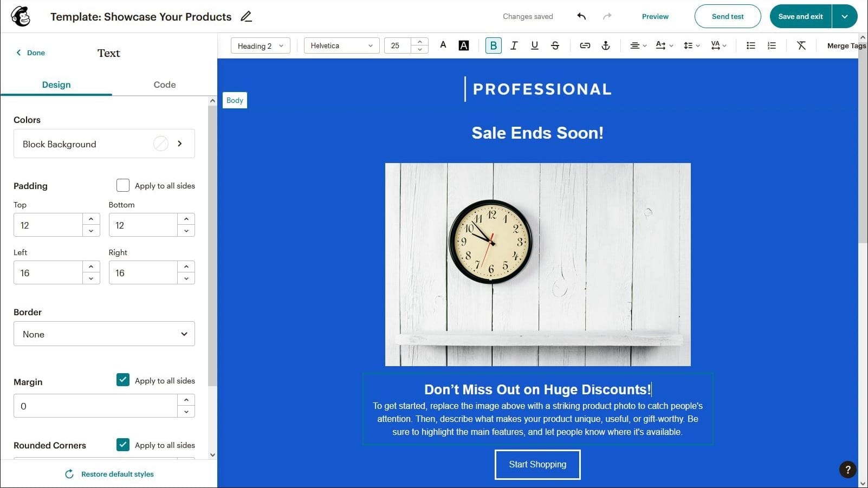Open the numbered list tool
868x488 pixels.
click(x=771, y=45)
